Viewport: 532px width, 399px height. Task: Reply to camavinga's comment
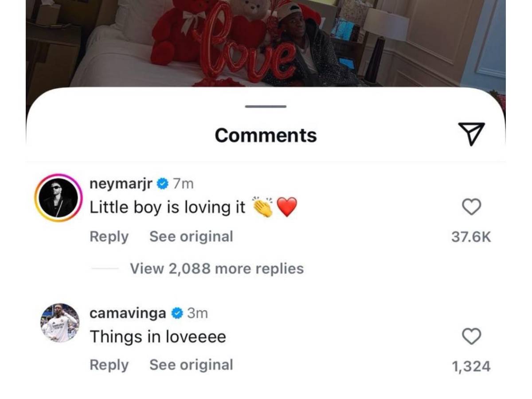109,365
